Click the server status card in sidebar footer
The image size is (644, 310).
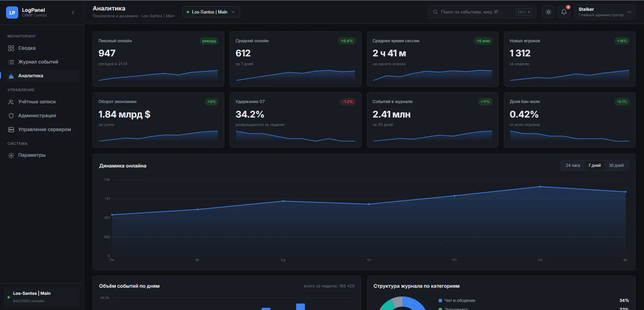(42, 297)
